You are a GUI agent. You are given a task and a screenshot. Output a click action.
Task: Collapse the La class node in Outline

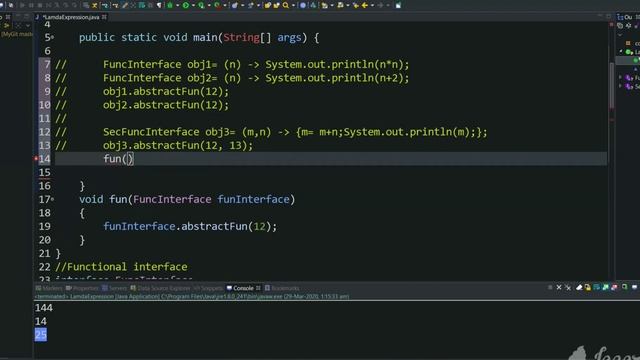click(621, 51)
